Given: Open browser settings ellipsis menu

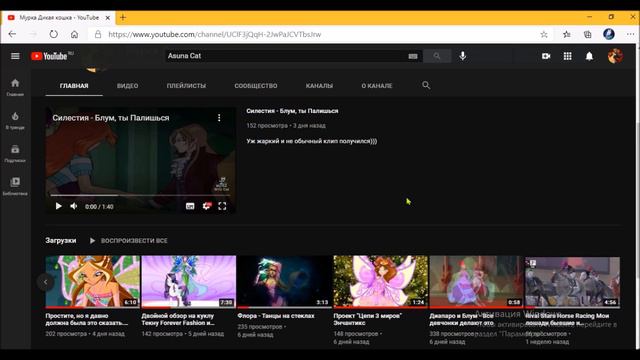Looking at the screenshot, I should (x=630, y=34).
